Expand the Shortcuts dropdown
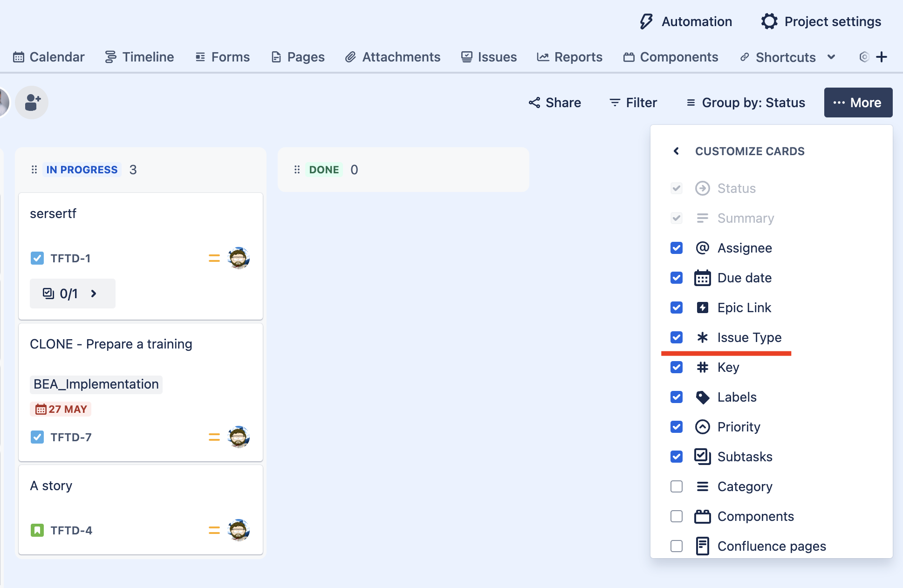Screen dimensions: 903x588 [831, 57]
